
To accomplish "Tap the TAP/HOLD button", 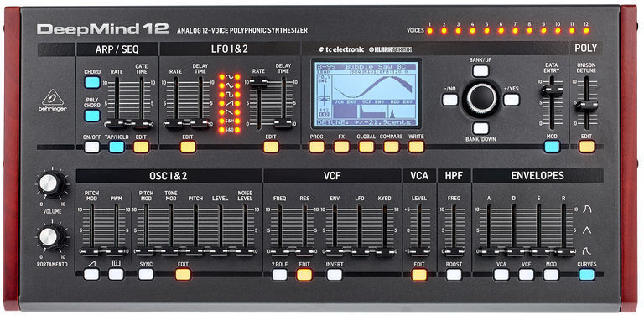I will point(117,147).
